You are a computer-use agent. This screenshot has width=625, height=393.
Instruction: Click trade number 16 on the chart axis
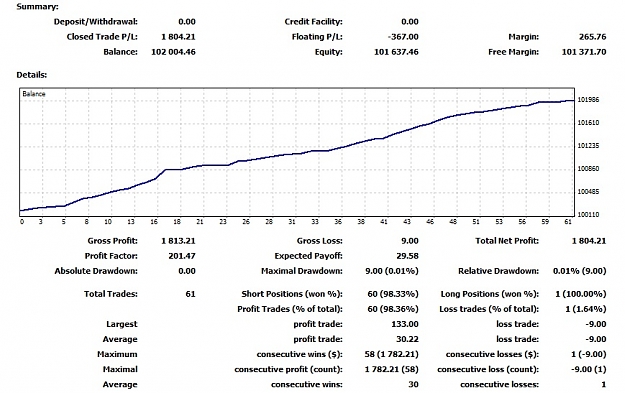[154, 222]
